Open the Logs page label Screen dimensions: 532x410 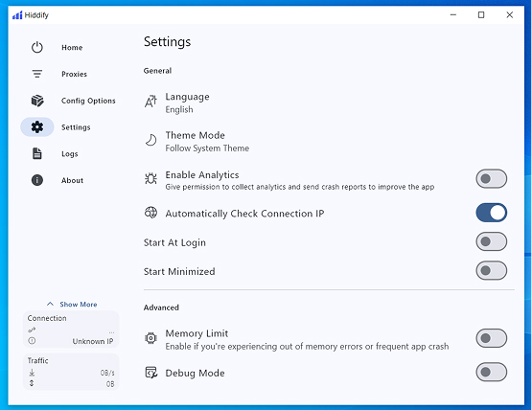[70, 153]
